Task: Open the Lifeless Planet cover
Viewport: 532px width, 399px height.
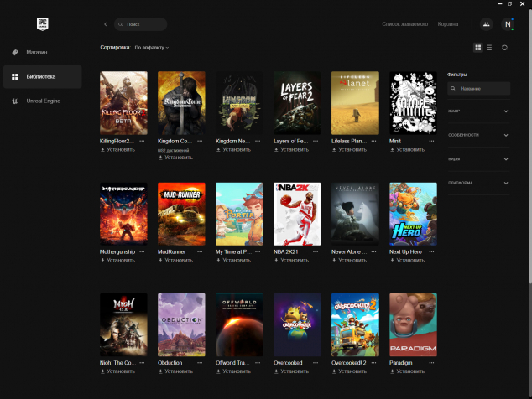Action: (x=355, y=103)
